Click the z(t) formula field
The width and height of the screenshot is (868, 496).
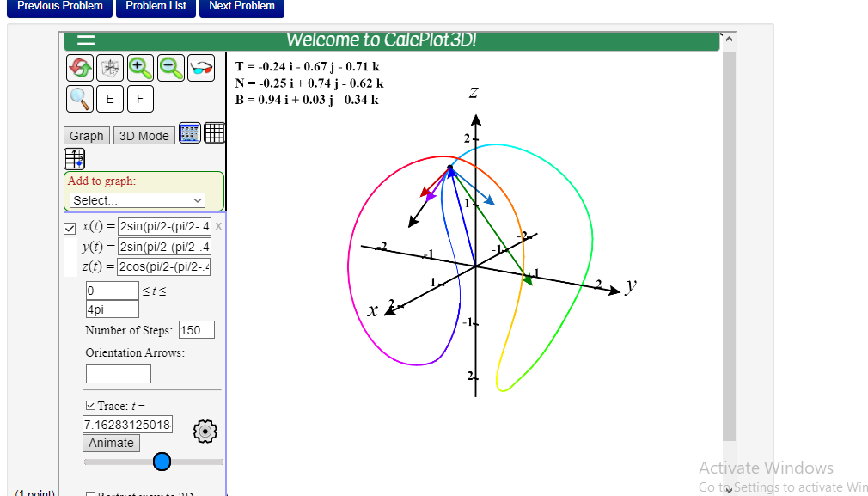click(164, 266)
